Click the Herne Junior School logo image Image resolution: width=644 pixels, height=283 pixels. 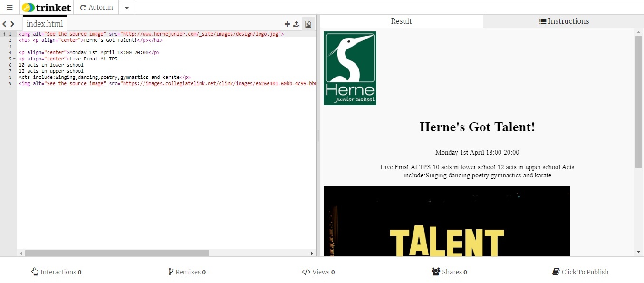click(x=350, y=68)
